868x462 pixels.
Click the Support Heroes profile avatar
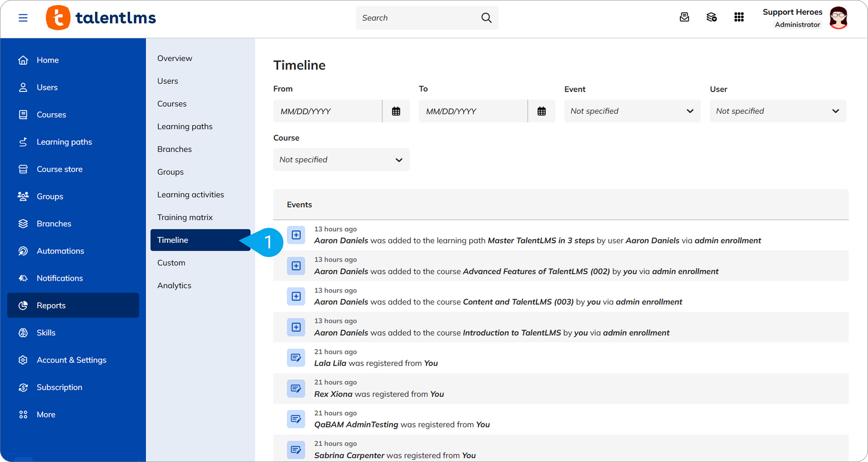[838, 18]
